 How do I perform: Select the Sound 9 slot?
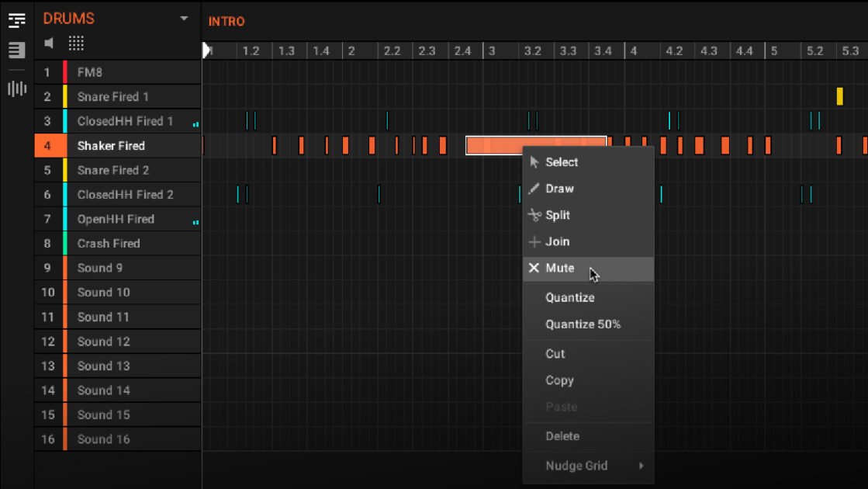(117, 268)
